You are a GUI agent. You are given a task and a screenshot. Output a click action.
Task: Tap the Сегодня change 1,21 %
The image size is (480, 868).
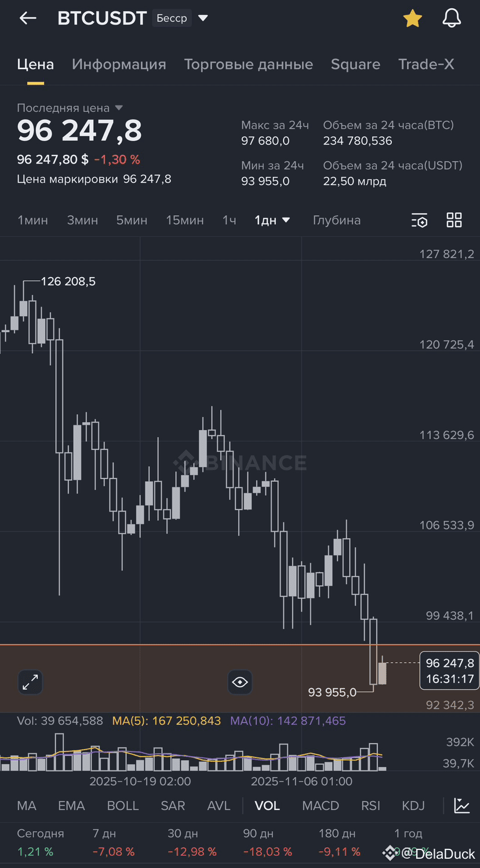click(x=35, y=852)
